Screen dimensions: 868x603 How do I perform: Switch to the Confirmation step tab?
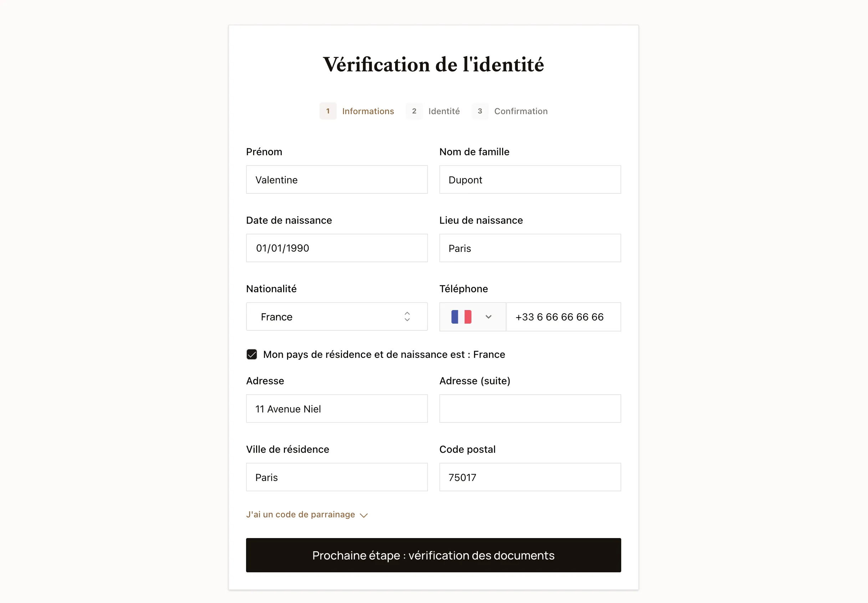click(520, 111)
